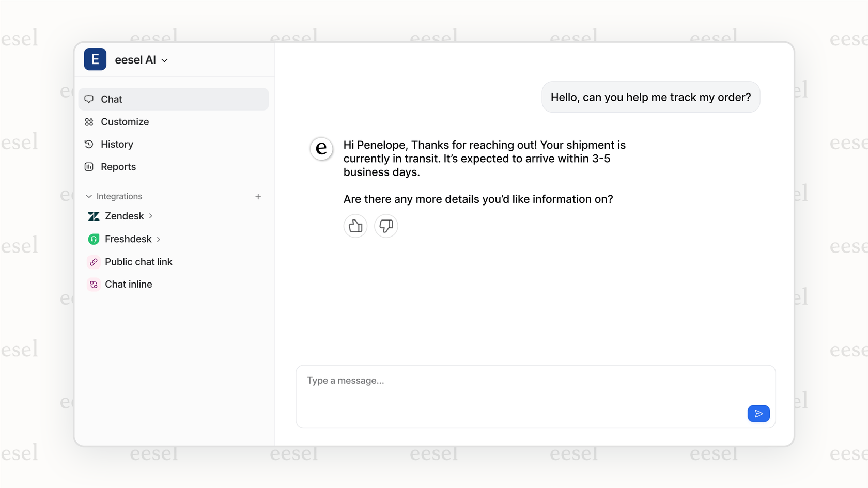Add a new integration with the plus button
This screenshot has width=868, height=488.
(258, 196)
